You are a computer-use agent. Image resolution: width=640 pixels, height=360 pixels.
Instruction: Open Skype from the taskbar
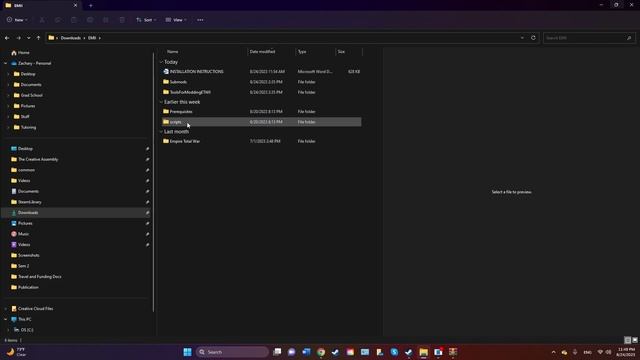394,352
